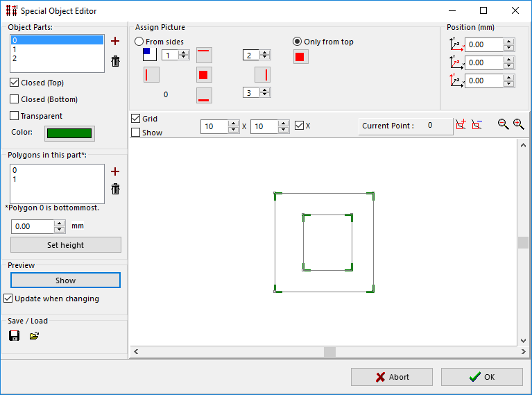Click the Set height button

tap(65, 245)
